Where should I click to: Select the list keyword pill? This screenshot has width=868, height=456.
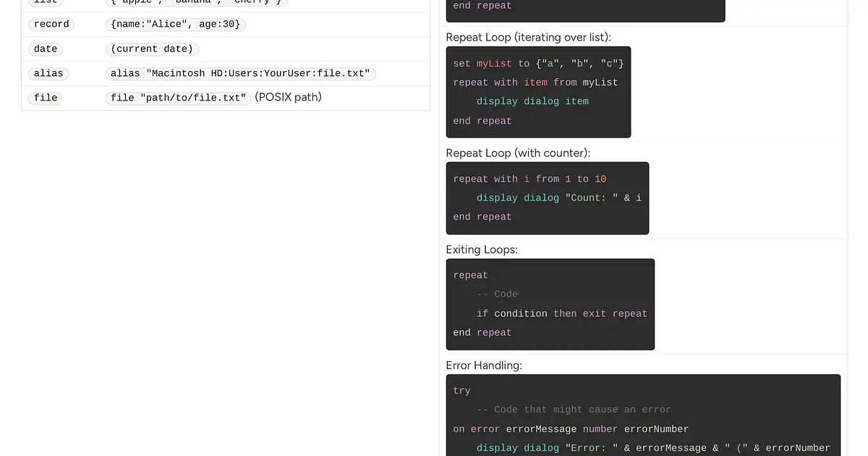point(45,2)
